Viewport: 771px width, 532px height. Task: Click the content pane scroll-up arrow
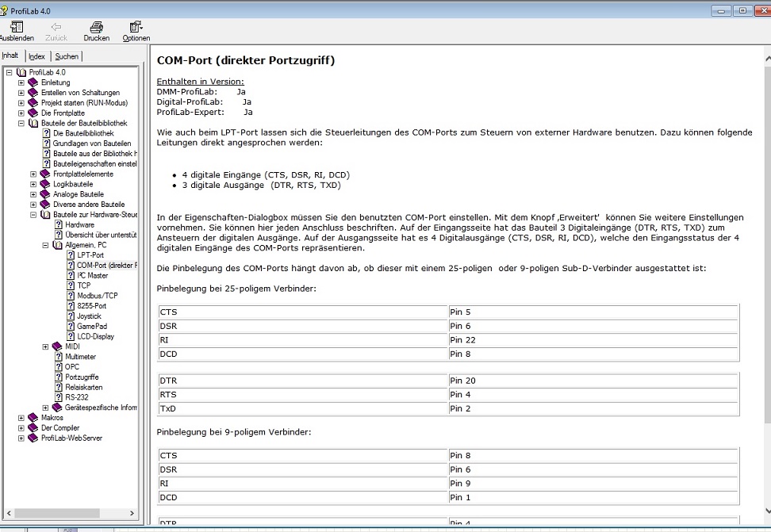click(768, 59)
